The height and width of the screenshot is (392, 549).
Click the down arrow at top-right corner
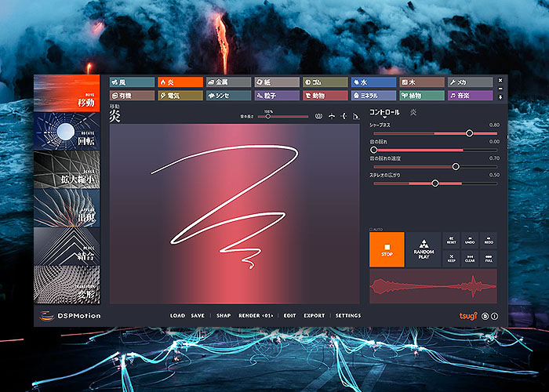tap(500, 97)
